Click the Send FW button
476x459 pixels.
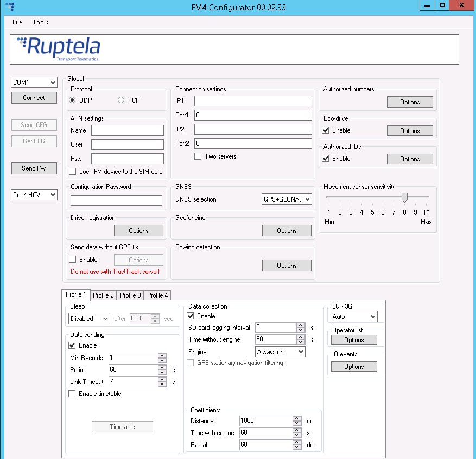point(34,168)
